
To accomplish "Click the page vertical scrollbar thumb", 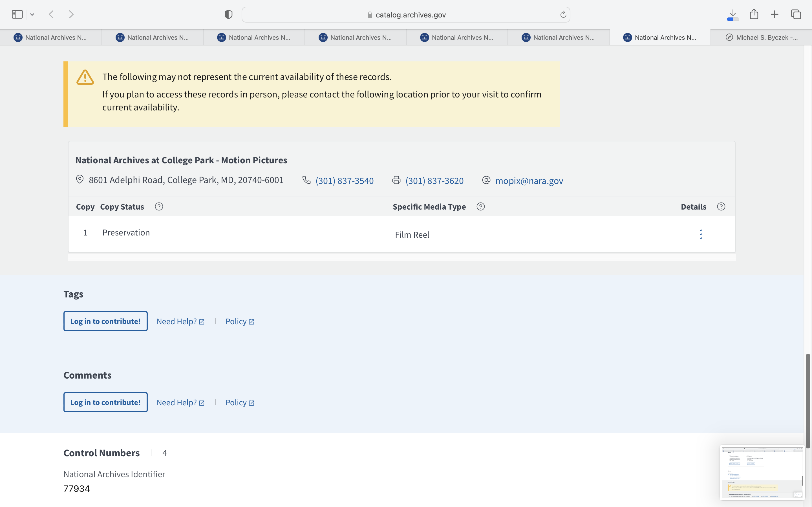I will (x=808, y=401).
